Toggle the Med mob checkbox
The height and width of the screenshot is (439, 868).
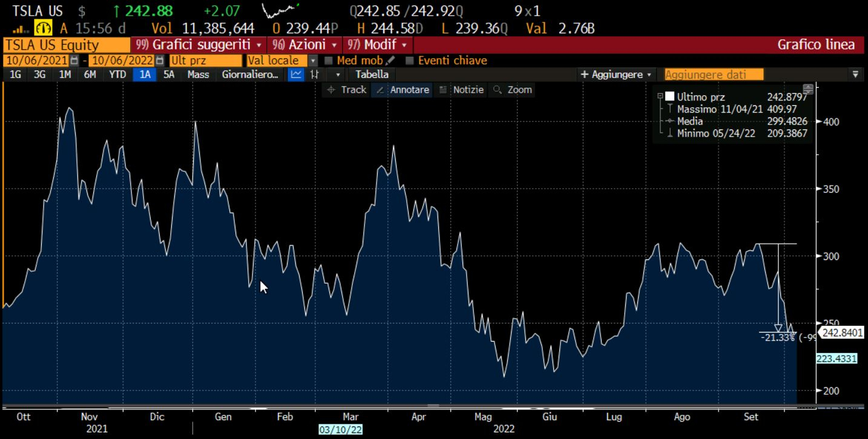pos(329,60)
